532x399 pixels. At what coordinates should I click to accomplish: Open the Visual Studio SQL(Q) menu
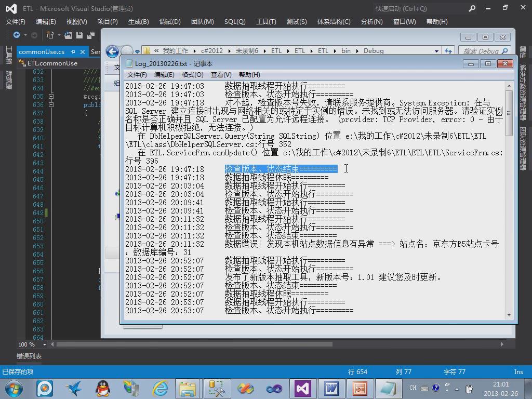(x=235, y=22)
